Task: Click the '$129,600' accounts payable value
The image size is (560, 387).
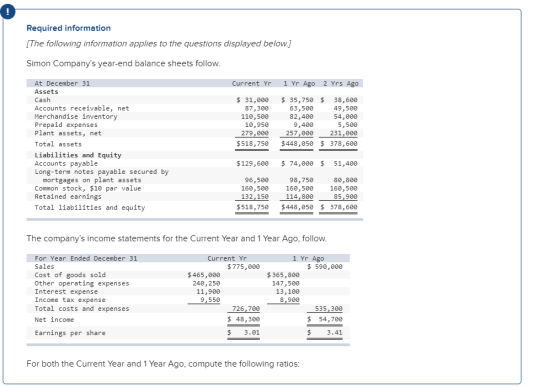Action: (x=252, y=164)
